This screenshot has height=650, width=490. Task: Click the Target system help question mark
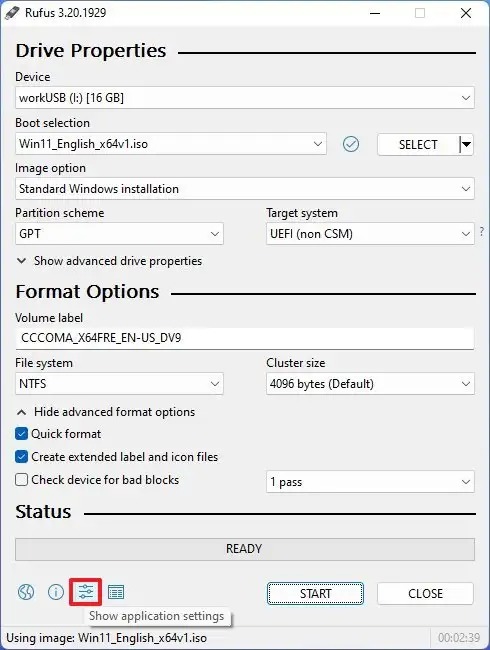tap(482, 231)
